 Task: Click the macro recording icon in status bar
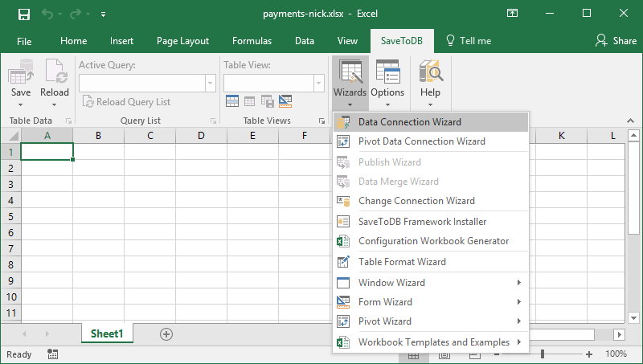coord(52,354)
